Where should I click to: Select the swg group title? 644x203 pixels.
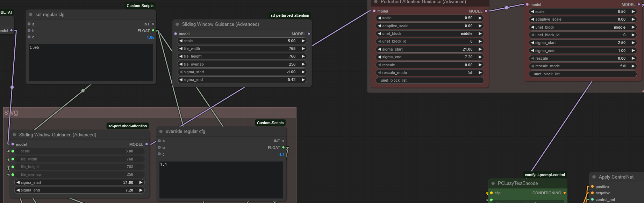pos(11,112)
